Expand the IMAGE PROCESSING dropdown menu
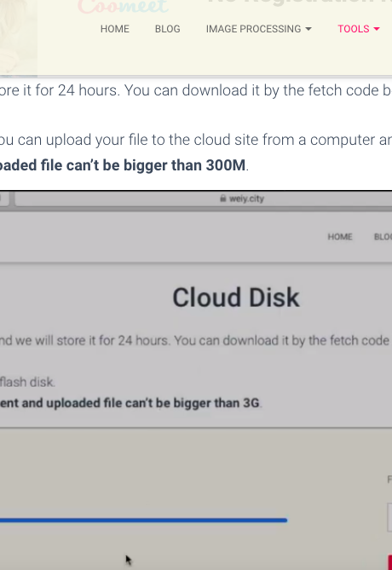 coord(258,29)
